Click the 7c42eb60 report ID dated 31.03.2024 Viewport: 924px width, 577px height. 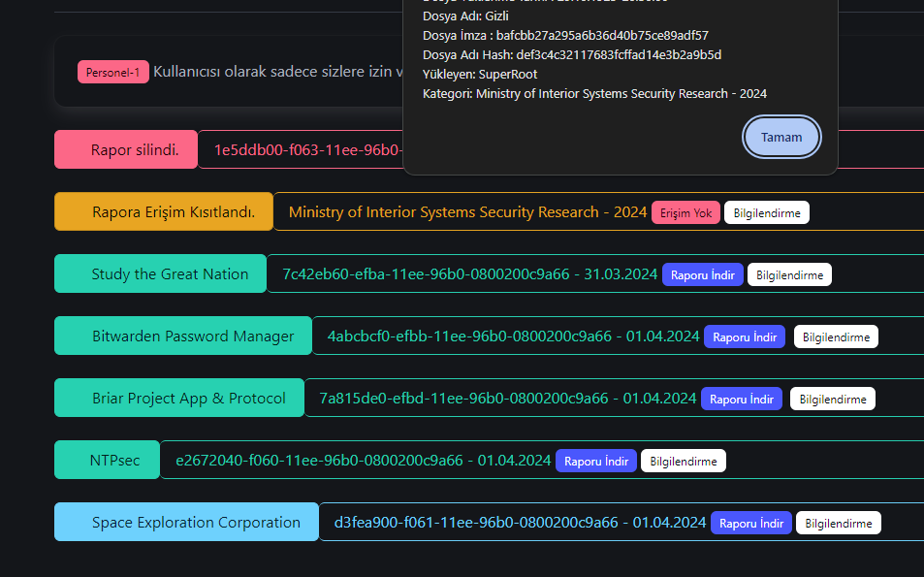[x=469, y=274]
